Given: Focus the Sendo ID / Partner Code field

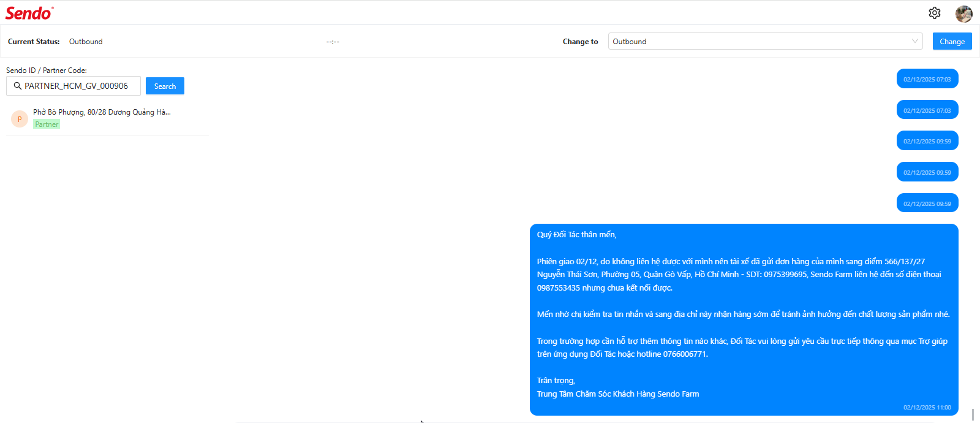Looking at the screenshot, I should point(73,86).
